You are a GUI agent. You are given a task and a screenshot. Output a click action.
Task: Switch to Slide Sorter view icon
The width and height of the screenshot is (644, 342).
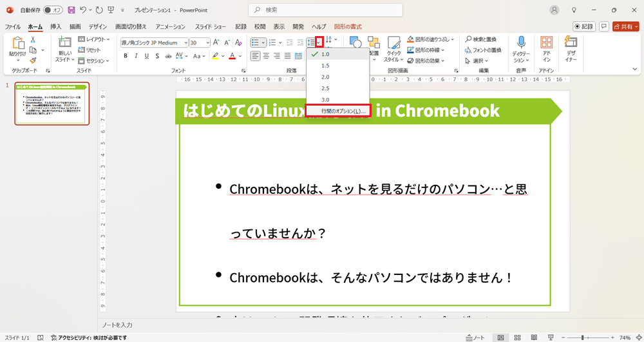point(518,337)
